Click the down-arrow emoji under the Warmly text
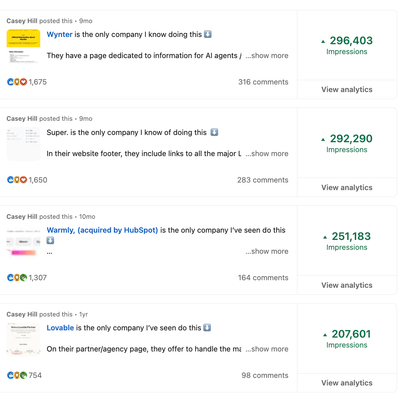The width and height of the screenshot is (400, 400). (50, 240)
